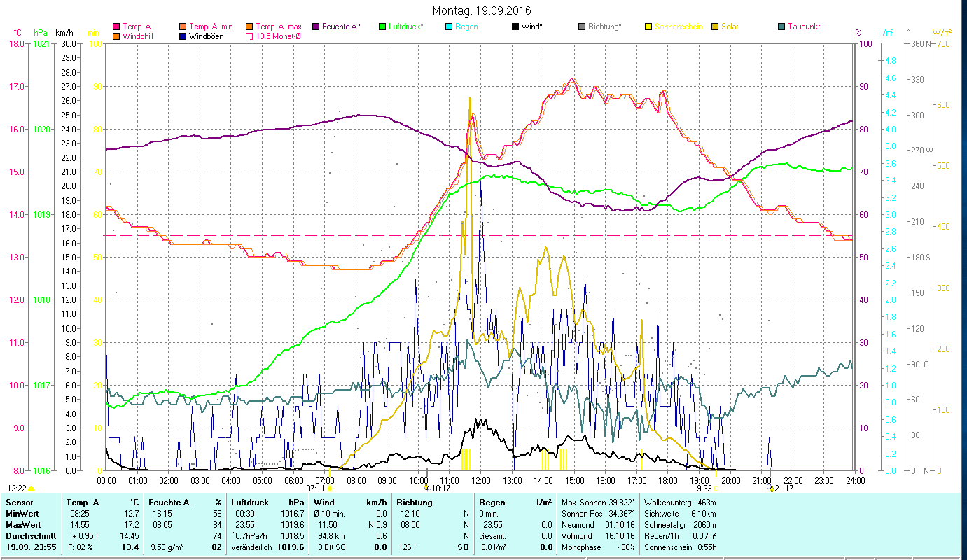This screenshot has width=967, height=560.
Task: Click the Sonnen Pos -34,367° entry
Action: (598, 513)
